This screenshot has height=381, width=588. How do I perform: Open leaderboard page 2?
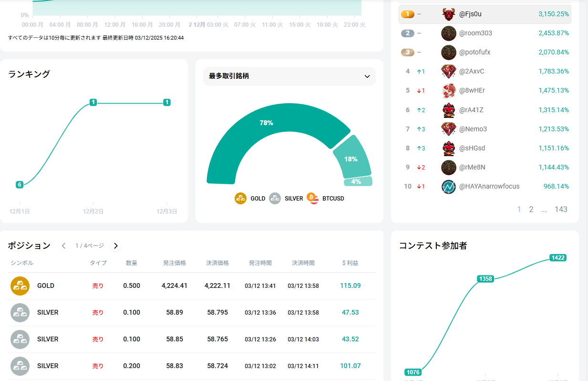click(x=531, y=209)
